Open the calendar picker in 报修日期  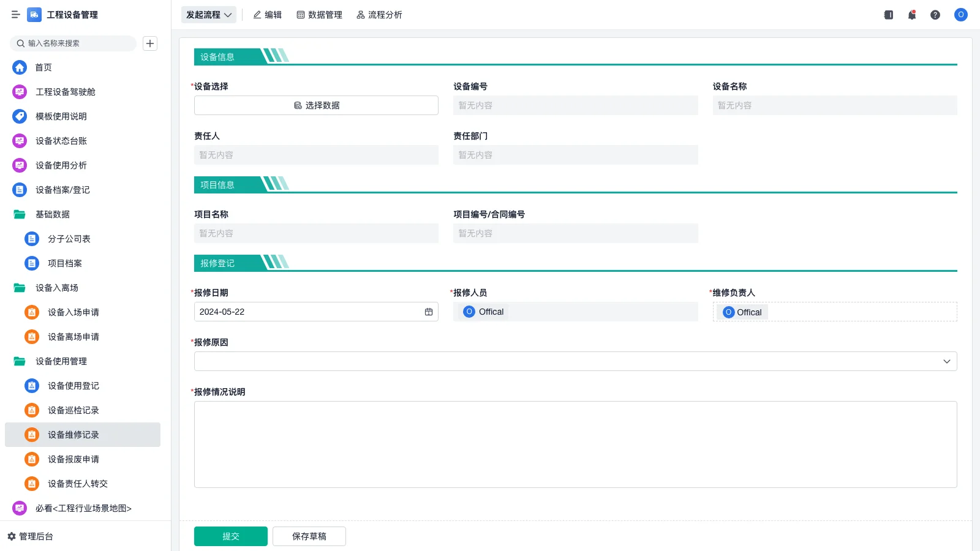point(429,312)
